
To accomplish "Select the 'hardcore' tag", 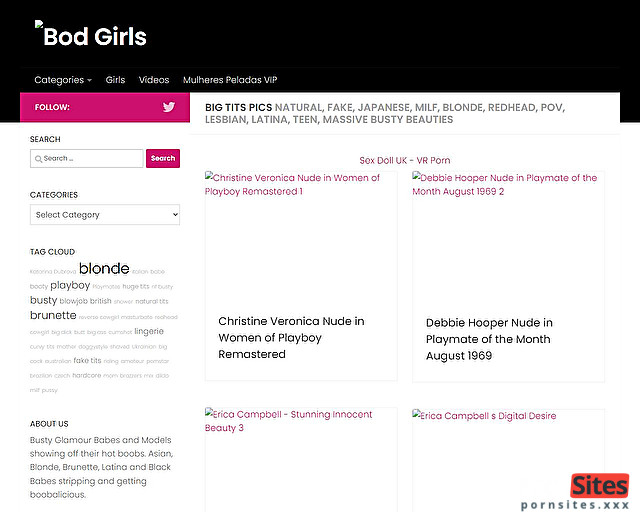I will point(87,375).
